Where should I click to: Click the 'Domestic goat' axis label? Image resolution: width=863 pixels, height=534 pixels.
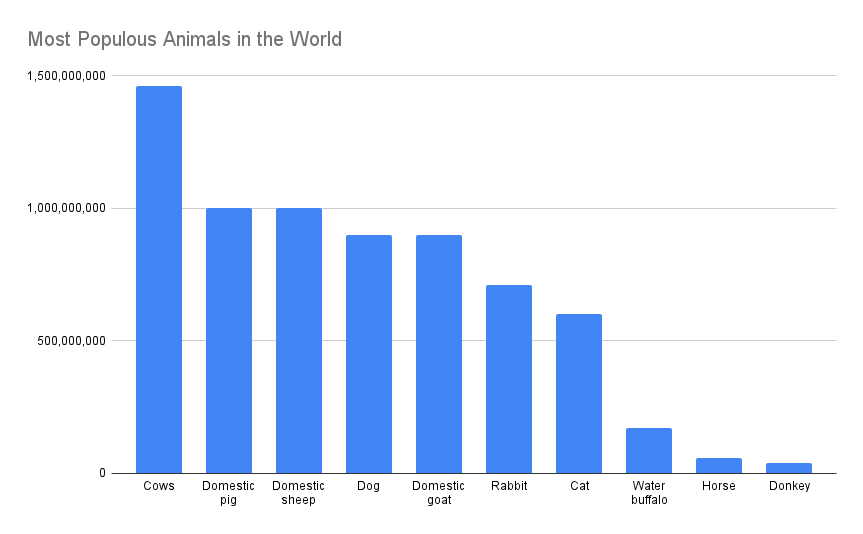tap(439, 493)
